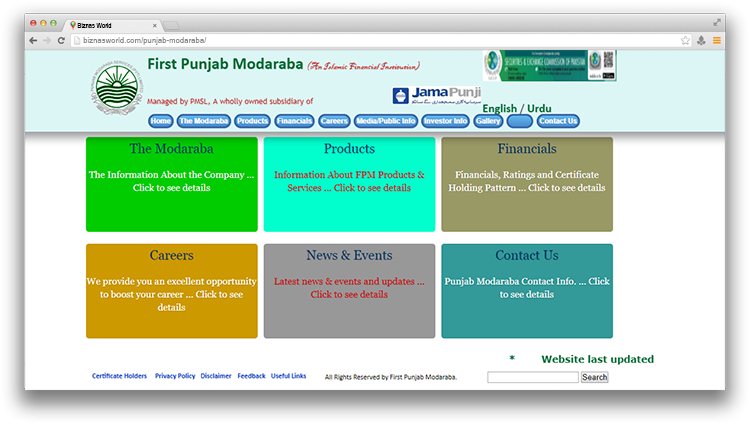This screenshot has width=750, height=425.
Task: Click the browser forward arrow
Action: click(47, 40)
